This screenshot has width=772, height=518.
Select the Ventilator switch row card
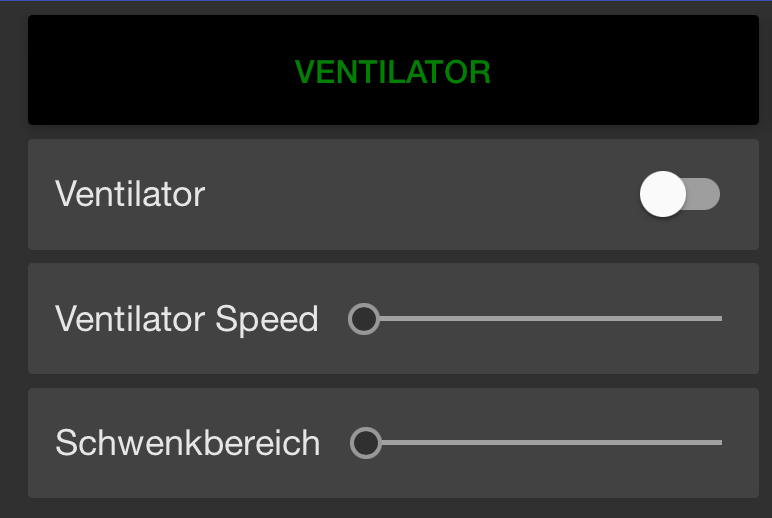(400, 225)
